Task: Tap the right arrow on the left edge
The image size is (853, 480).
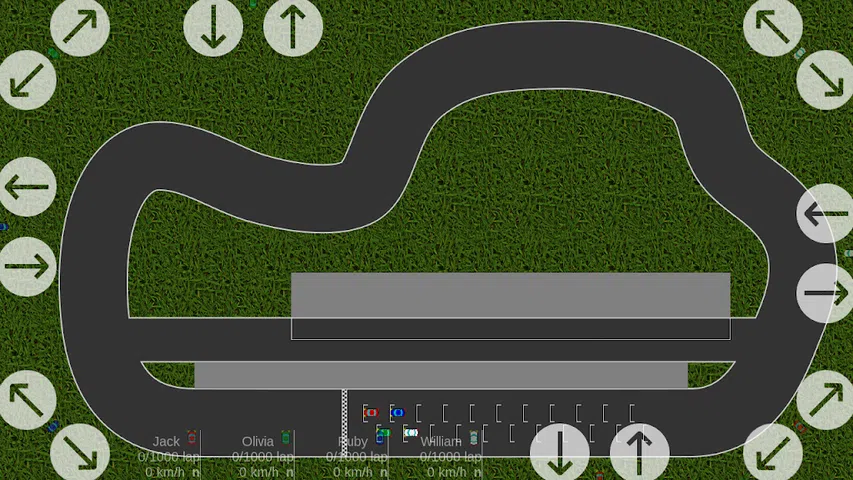Action: click(27, 267)
